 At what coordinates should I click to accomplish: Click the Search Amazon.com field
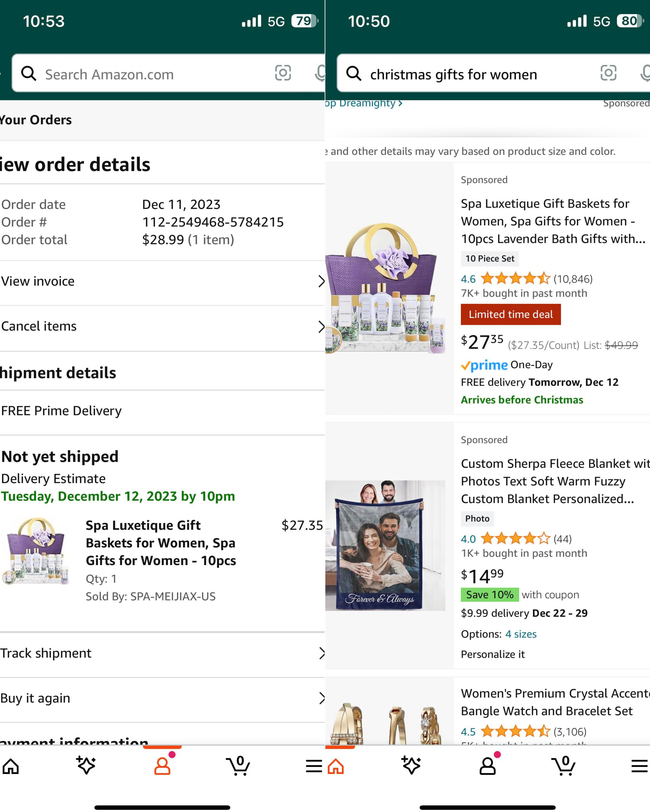(x=151, y=74)
